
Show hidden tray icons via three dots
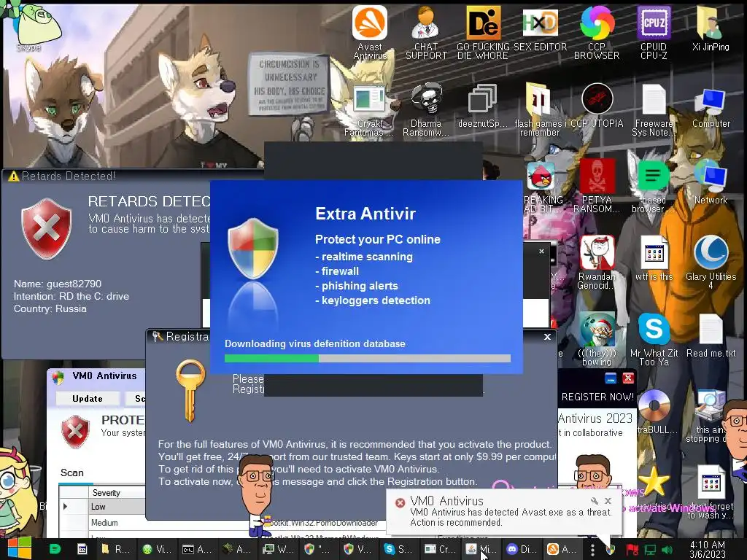(592, 550)
